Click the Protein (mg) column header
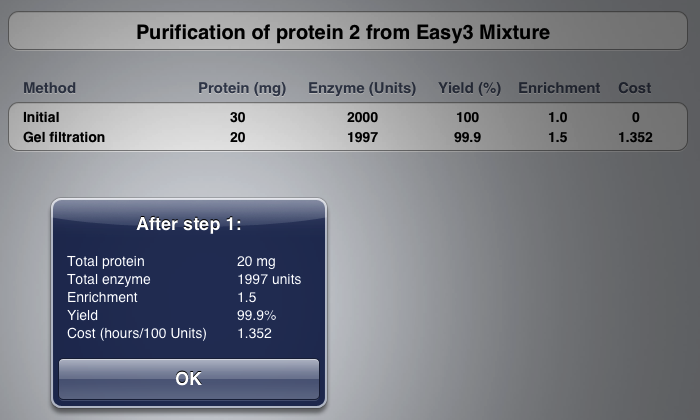 [x=242, y=88]
